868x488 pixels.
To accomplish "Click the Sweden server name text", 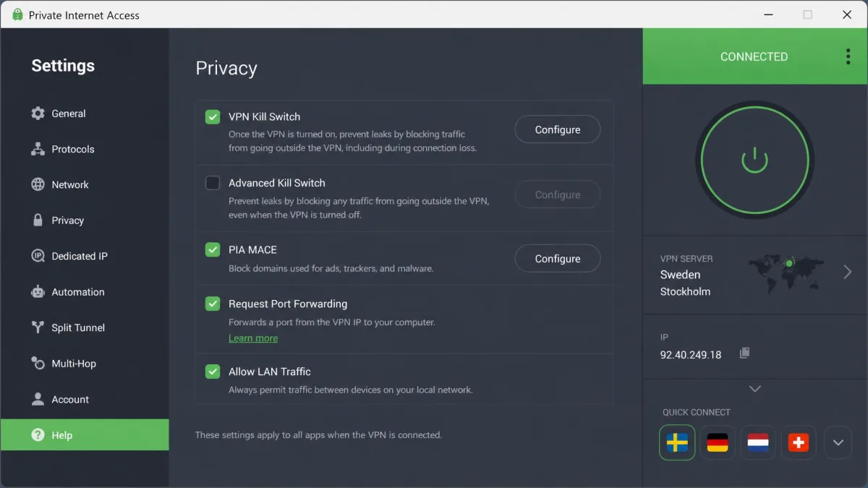I will (681, 275).
